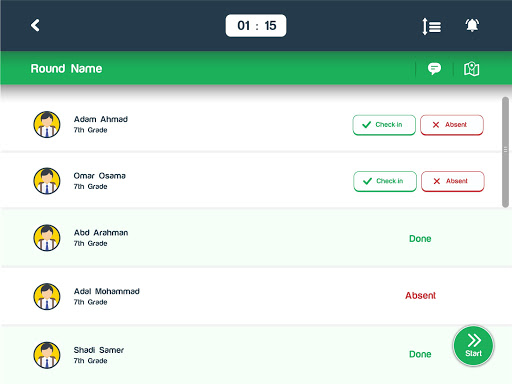Screen dimensions: 512x384
Task: Click Adal Mohammad's profile picture
Action: [x=47, y=296]
